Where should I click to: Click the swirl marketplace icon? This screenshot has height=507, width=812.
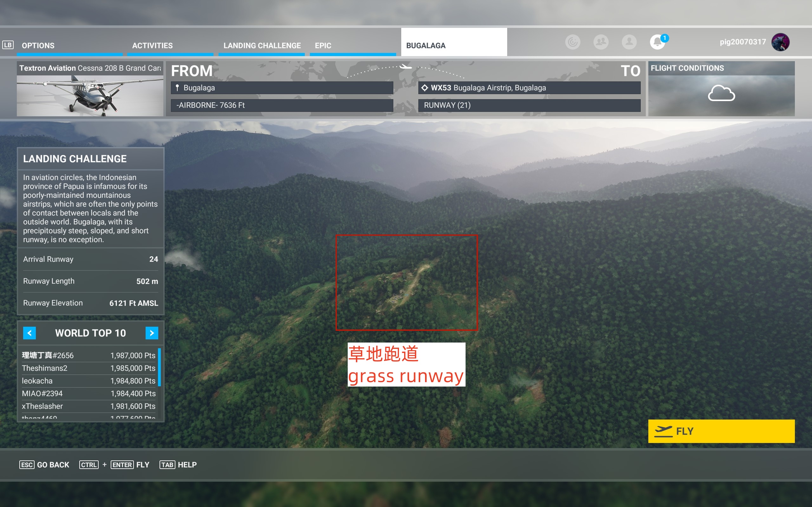[x=573, y=42]
